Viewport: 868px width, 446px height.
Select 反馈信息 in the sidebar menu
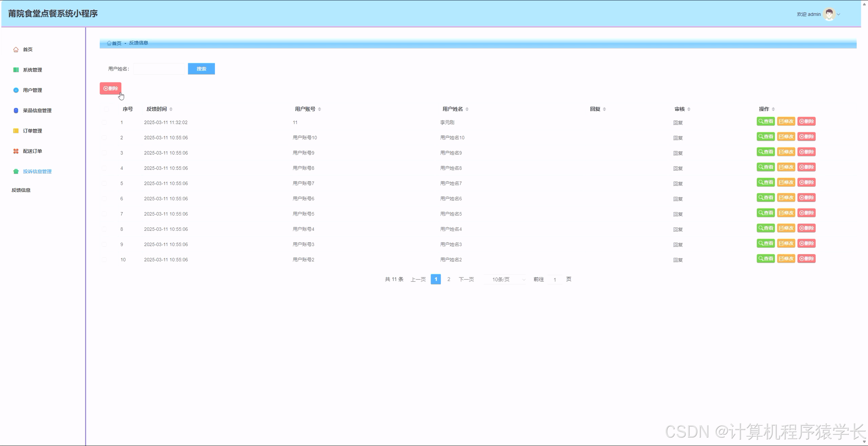click(21, 190)
